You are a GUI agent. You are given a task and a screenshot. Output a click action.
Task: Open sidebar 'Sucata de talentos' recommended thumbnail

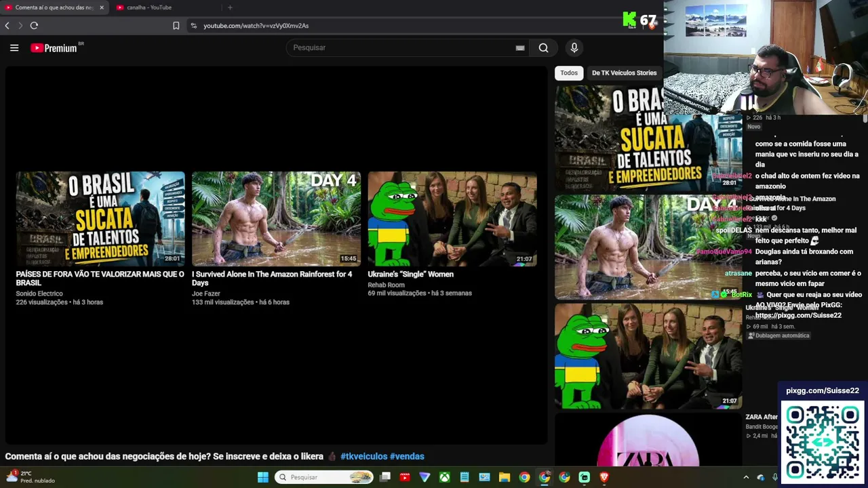pos(648,139)
